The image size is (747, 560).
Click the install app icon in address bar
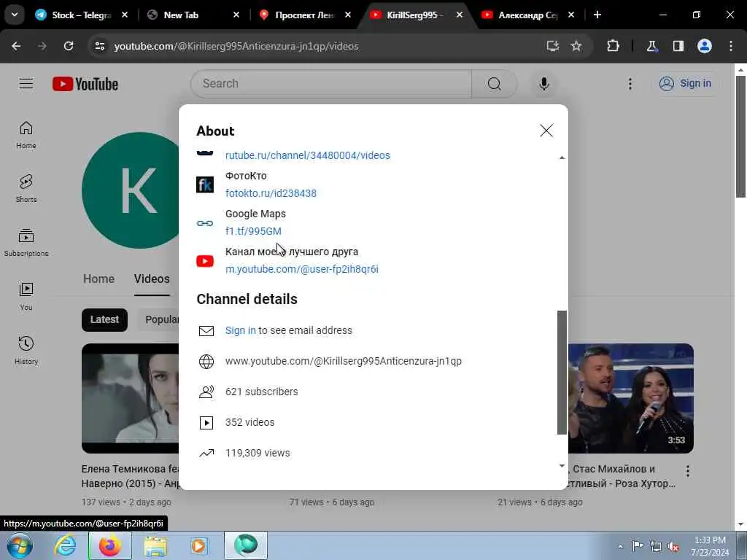coord(553,46)
